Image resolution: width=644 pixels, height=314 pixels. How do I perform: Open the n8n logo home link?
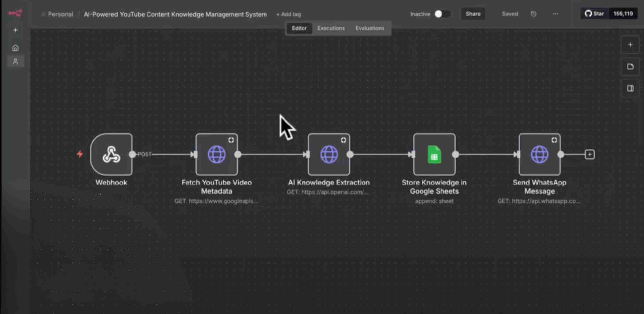pyautogui.click(x=15, y=13)
